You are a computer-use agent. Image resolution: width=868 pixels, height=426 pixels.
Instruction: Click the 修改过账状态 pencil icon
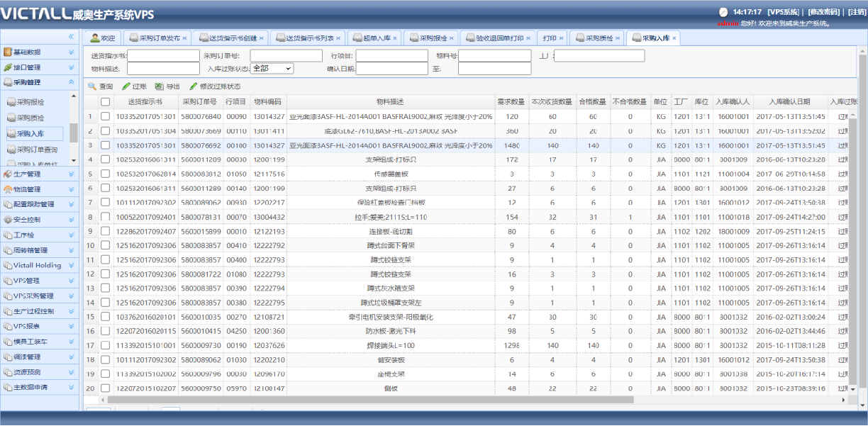[x=193, y=86]
